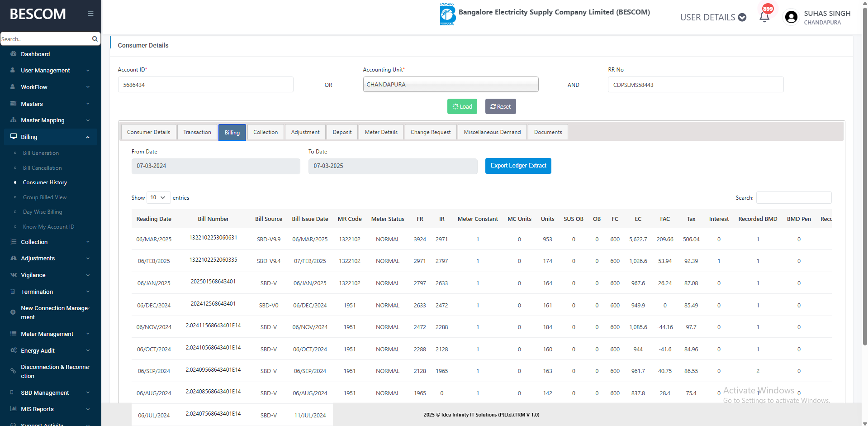Toggle the hamburger sidebar menu icon

(x=90, y=14)
